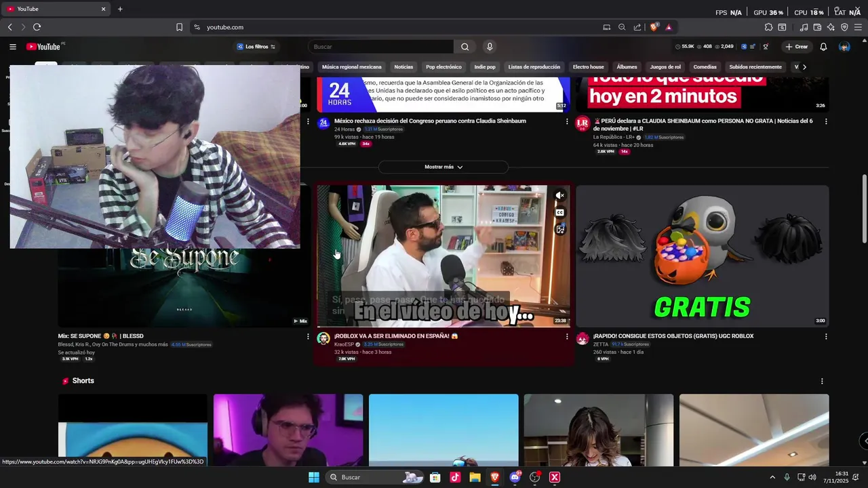Select the Noticias chip
This screenshot has width=868, height=488.
pos(403,67)
